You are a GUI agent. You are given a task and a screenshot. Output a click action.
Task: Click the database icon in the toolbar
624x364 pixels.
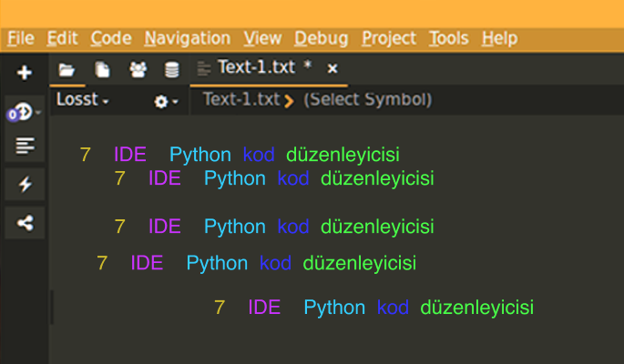pos(171,69)
